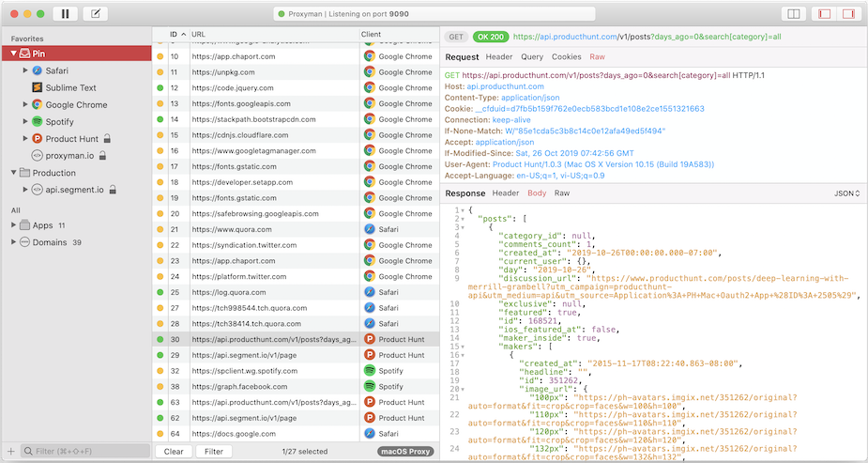Image resolution: width=868 pixels, height=463 pixels.
Task: Click the Production folder icon
Action: pos(24,172)
